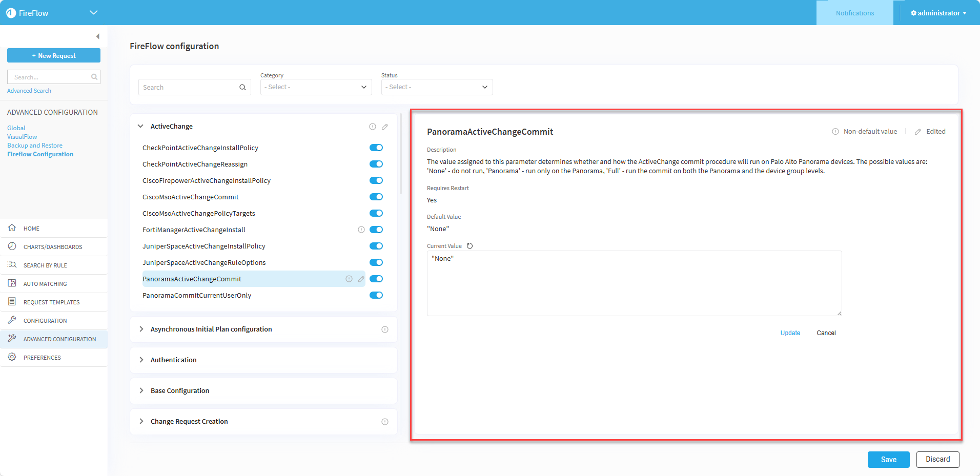Open the administrator user menu
Viewport: 980px width, 476px height.
(x=938, y=13)
